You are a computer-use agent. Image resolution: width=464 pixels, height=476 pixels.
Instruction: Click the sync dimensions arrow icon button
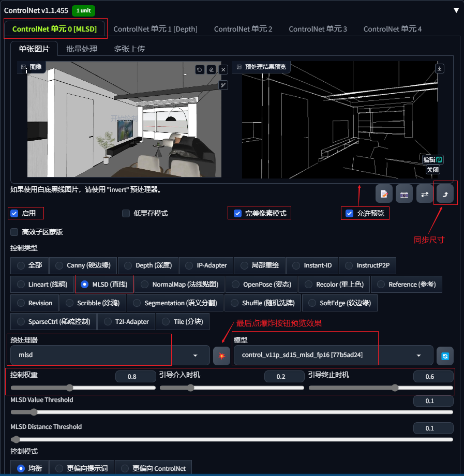445,194
